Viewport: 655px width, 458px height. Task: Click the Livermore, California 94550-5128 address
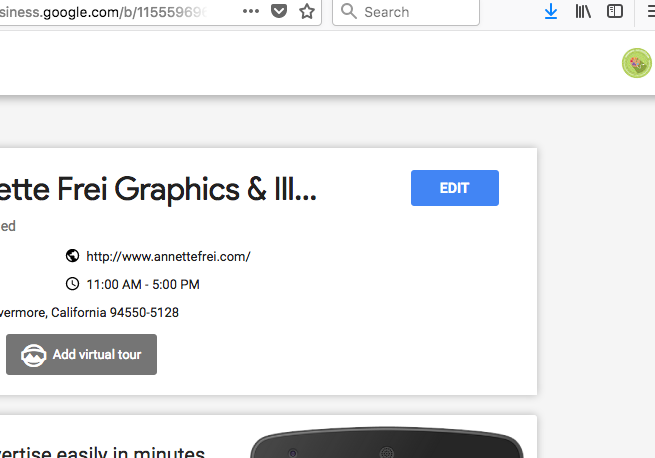pos(89,313)
